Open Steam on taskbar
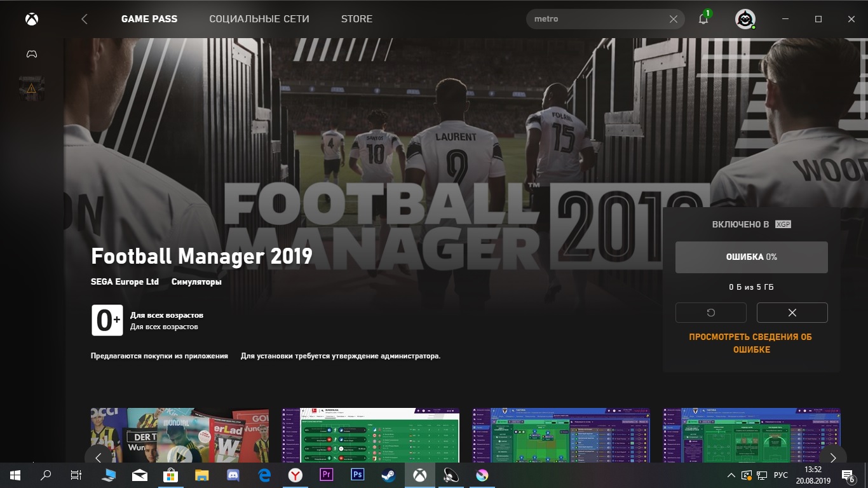Image resolution: width=868 pixels, height=488 pixels. [389, 475]
